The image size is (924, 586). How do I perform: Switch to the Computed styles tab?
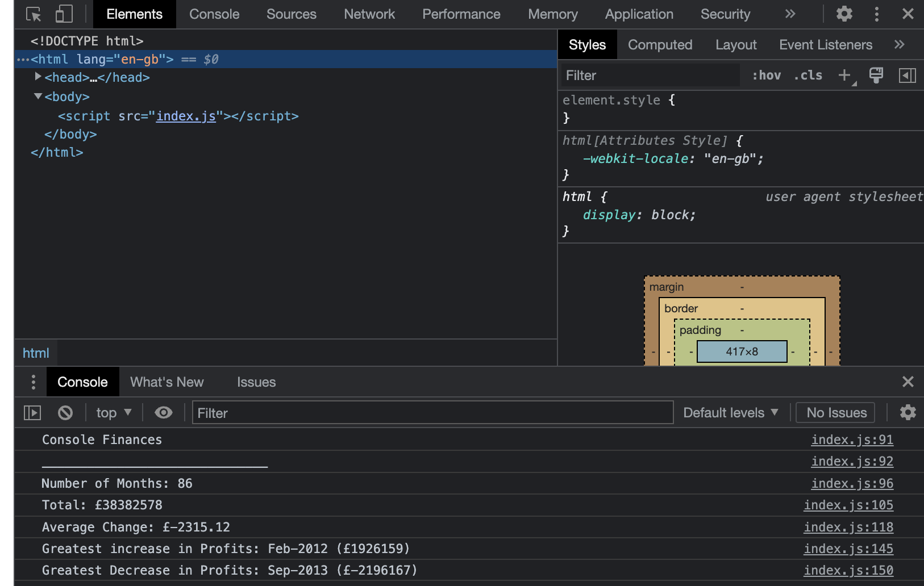(660, 45)
